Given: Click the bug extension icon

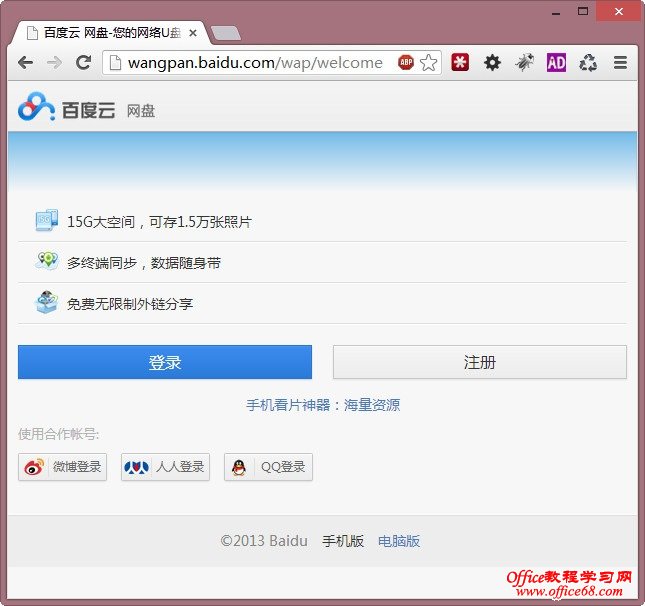Looking at the screenshot, I should tap(524, 63).
